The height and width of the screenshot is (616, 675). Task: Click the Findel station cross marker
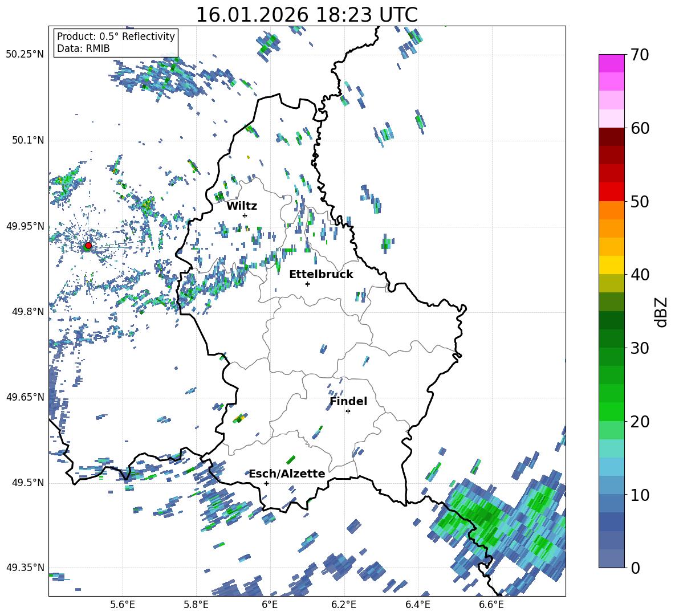[348, 411]
